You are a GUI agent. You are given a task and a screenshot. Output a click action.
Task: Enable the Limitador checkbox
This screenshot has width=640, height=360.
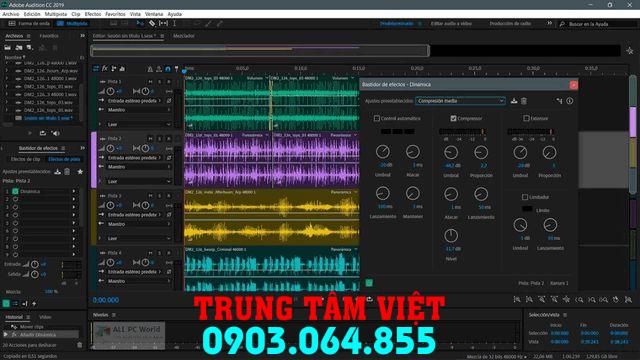click(525, 197)
